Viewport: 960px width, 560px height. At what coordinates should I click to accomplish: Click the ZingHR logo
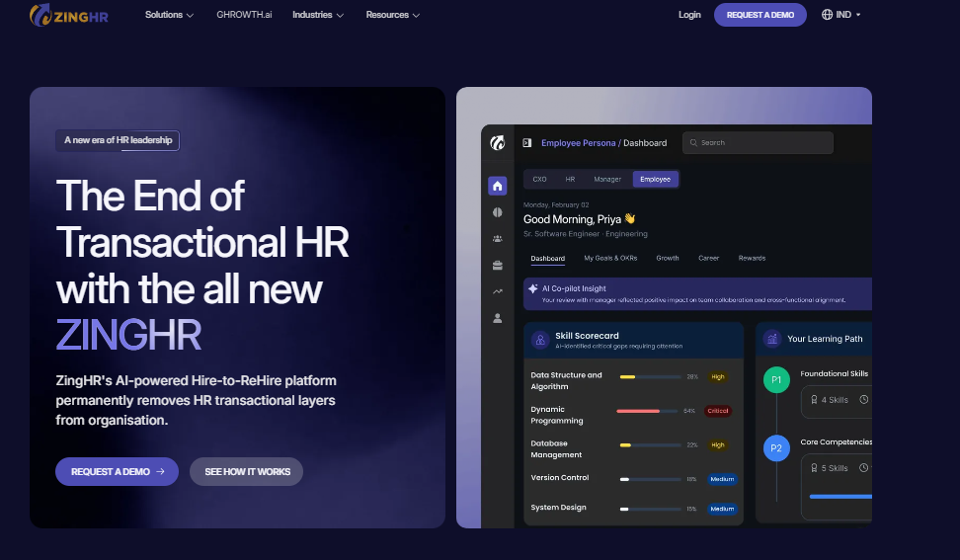tap(68, 15)
